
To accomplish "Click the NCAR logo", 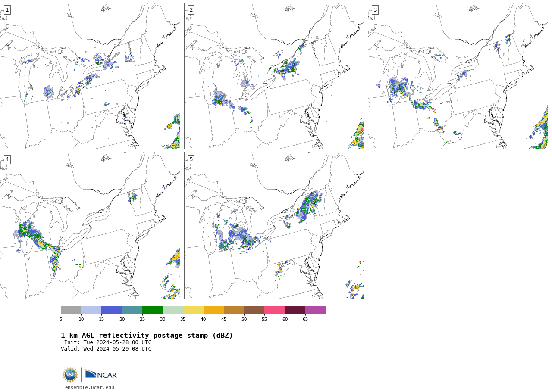I will 101,374.
